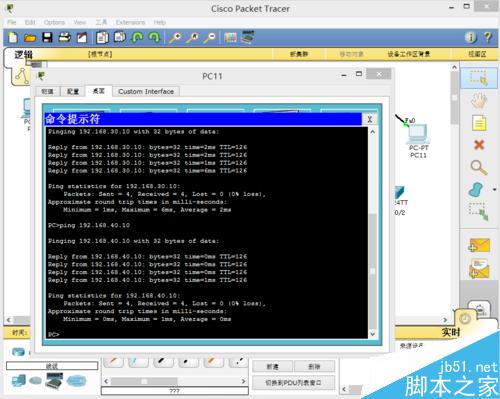Open the drawing palette toolbar icon
The image size is (500, 399).
230,37
